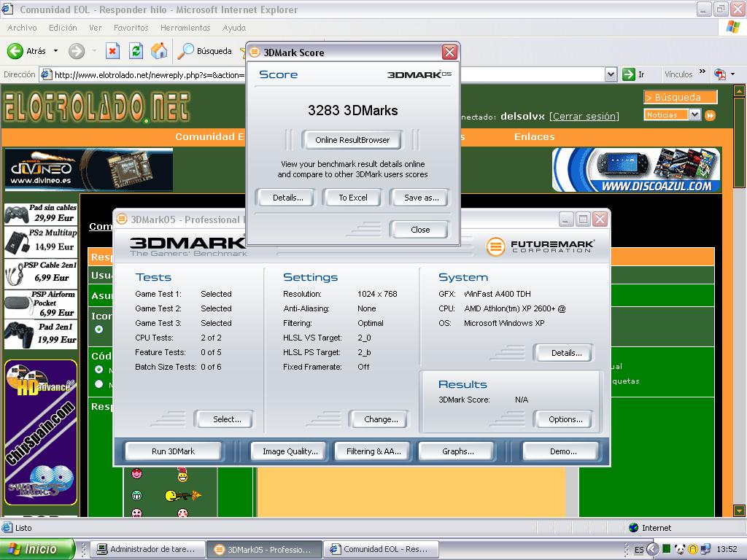Image resolution: width=747 pixels, height=560 pixels.
Task: Select the checked radio under Icon
Action: pos(99,329)
